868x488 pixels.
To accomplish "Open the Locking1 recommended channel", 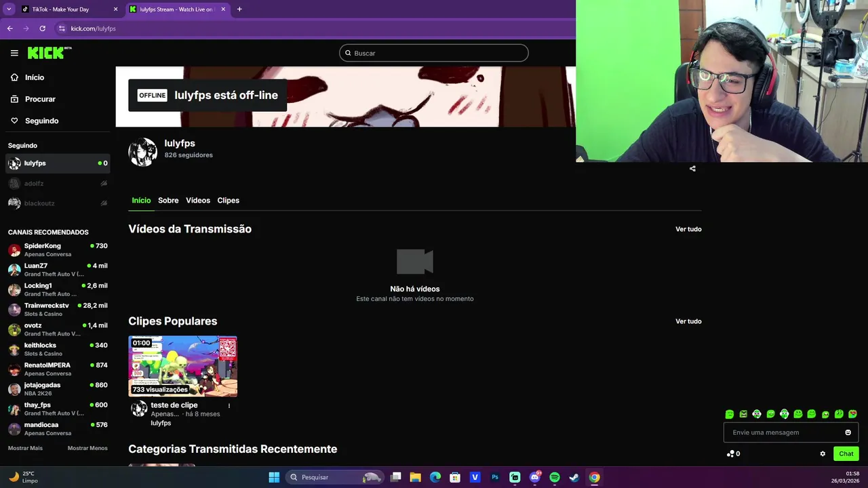I will coord(58,289).
